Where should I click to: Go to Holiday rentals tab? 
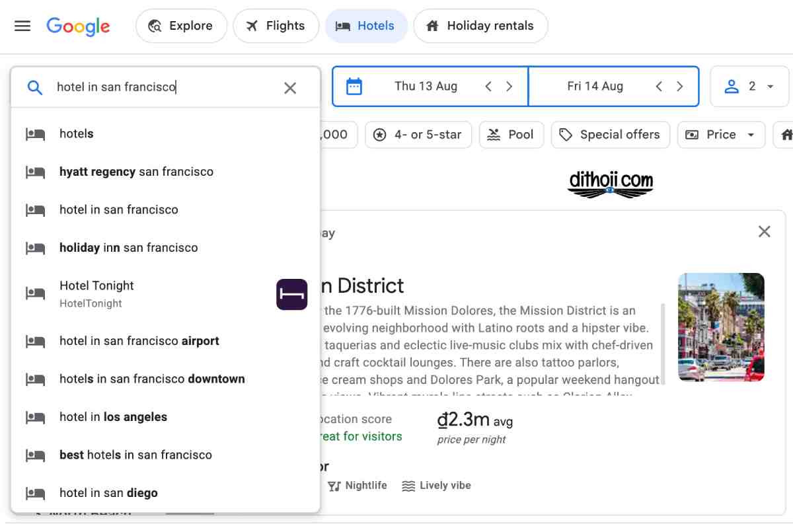[x=480, y=26]
